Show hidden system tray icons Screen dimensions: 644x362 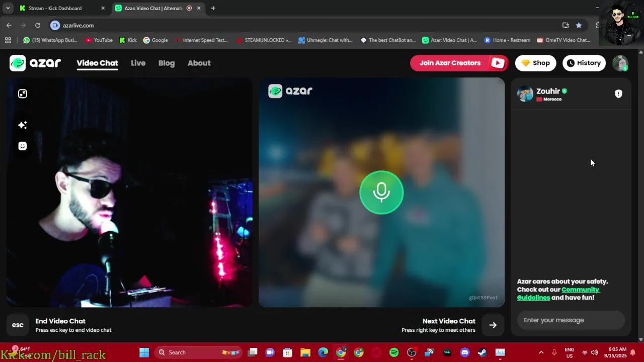[541, 352]
